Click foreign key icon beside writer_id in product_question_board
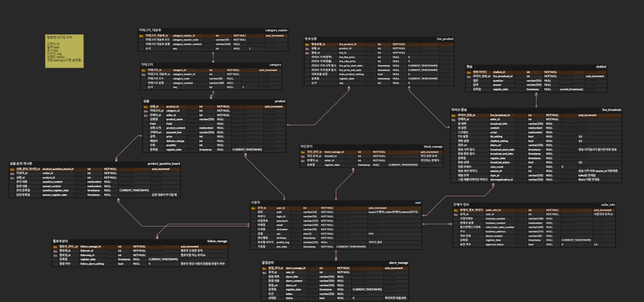 (12, 173)
